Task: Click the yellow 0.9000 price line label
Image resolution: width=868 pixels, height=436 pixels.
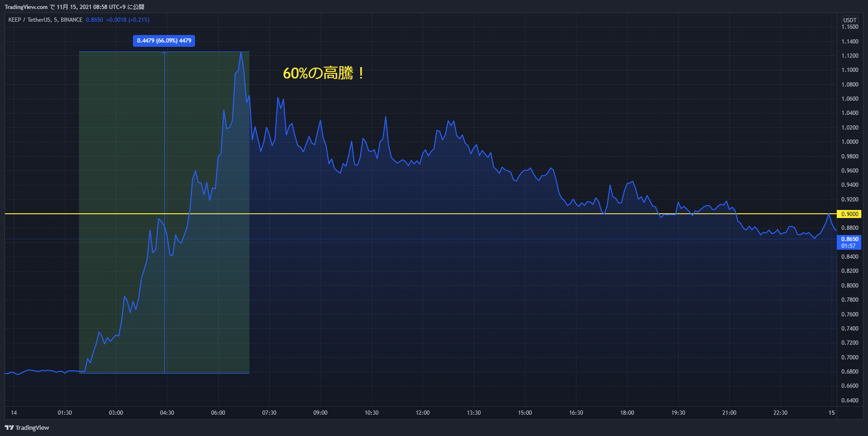Action: [x=850, y=214]
